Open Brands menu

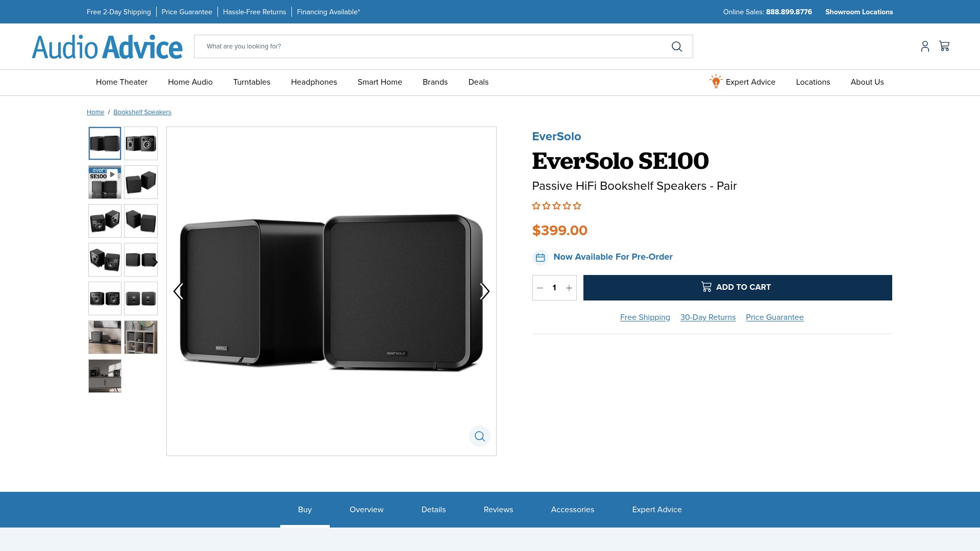click(x=435, y=82)
